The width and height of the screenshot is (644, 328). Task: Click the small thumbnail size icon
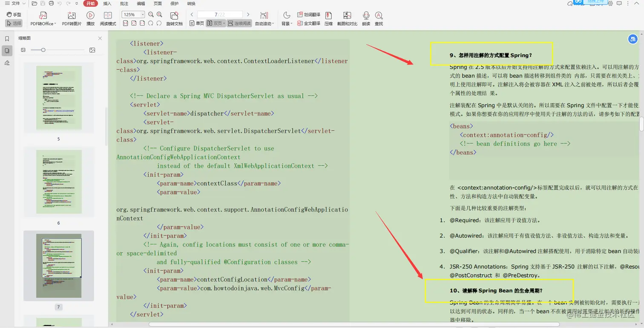23,50
